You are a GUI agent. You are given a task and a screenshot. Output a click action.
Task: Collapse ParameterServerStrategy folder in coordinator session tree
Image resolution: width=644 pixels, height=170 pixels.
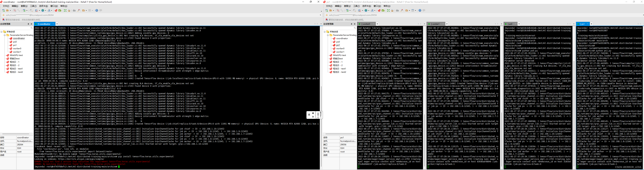pyautogui.click(x=5, y=35)
